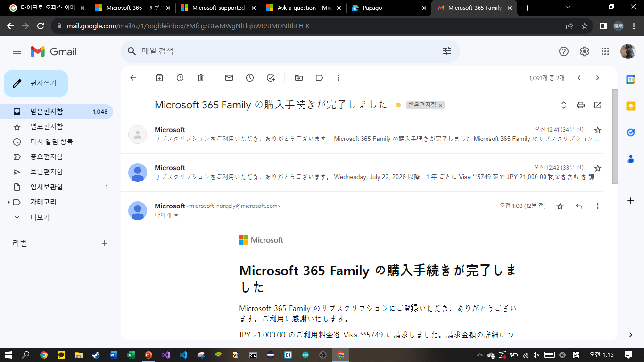Add conversation to Tasks

271,78
